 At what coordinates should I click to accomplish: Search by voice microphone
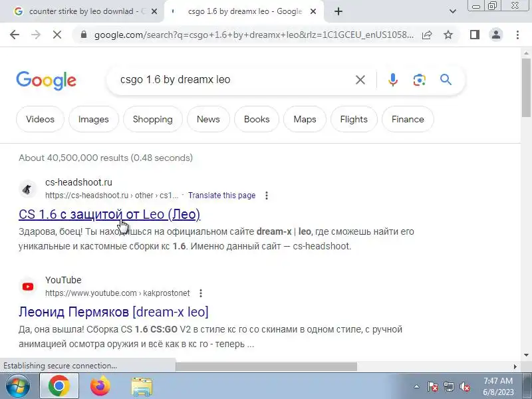tap(393, 80)
